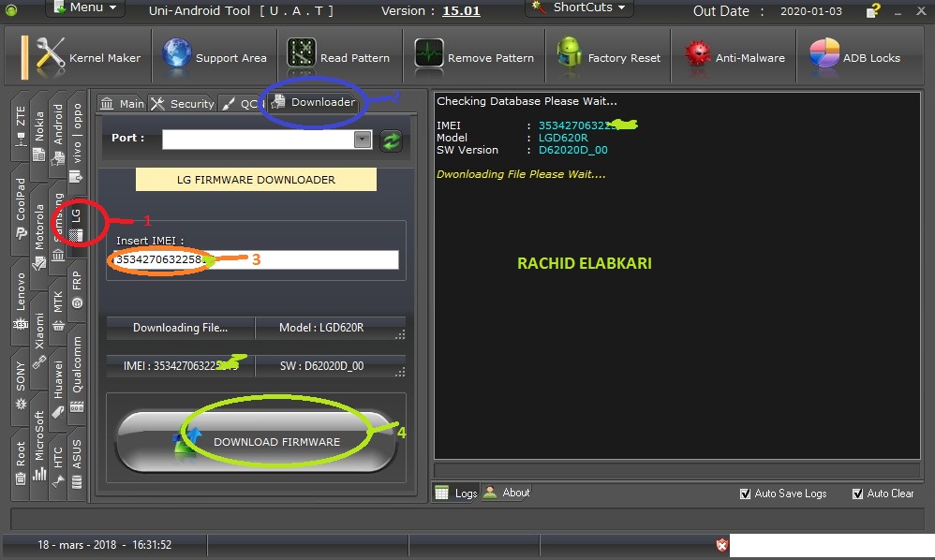935x560 pixels.
Task: Click the Insert IMEI input field
Action: point(257,259)
